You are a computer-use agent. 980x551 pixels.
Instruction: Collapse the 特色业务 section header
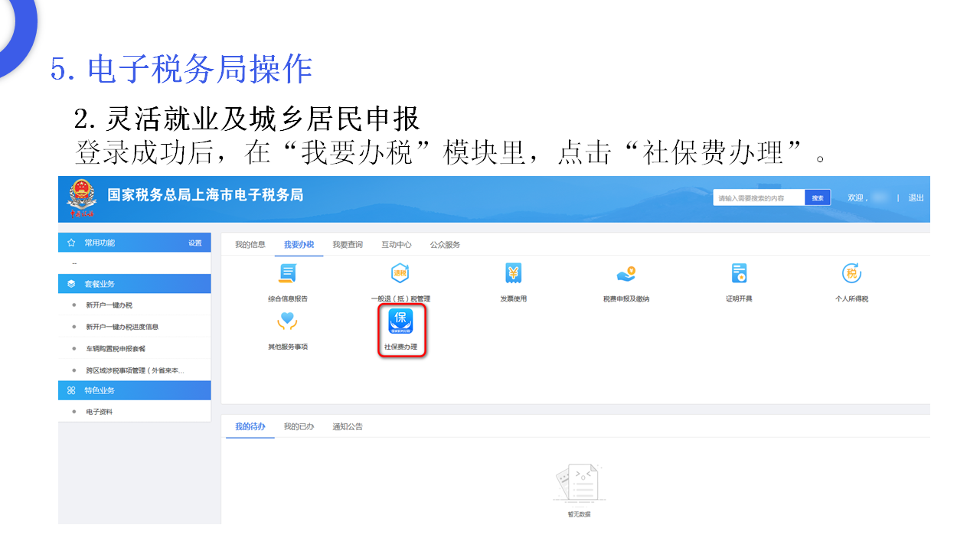(x=135, y=390)
